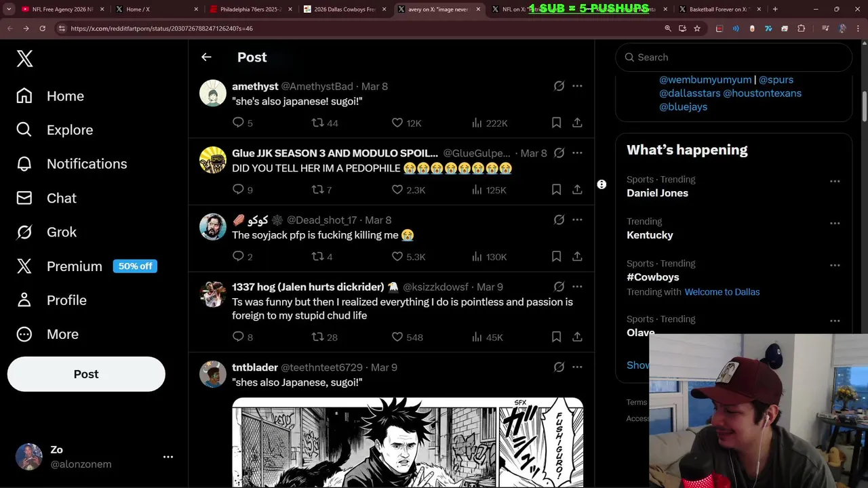Switch to Philadelphia 76ers browser tab

pos(250,9)
